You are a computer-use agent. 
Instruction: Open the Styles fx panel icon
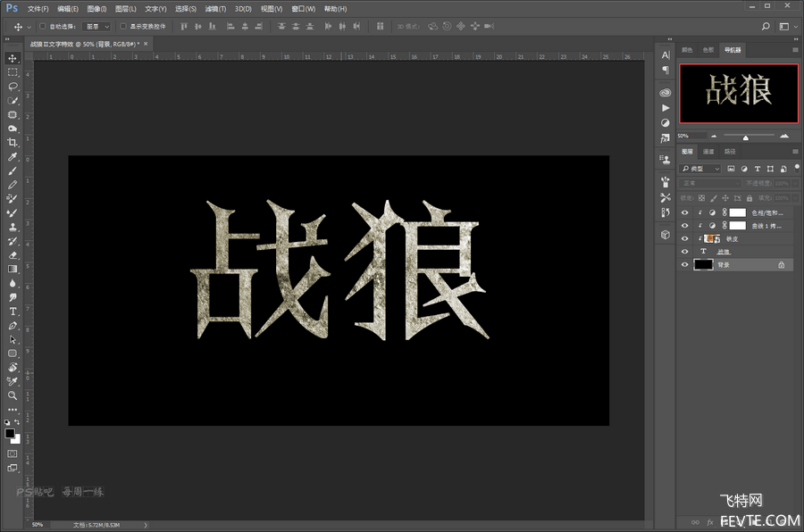(x=665, y=138)
